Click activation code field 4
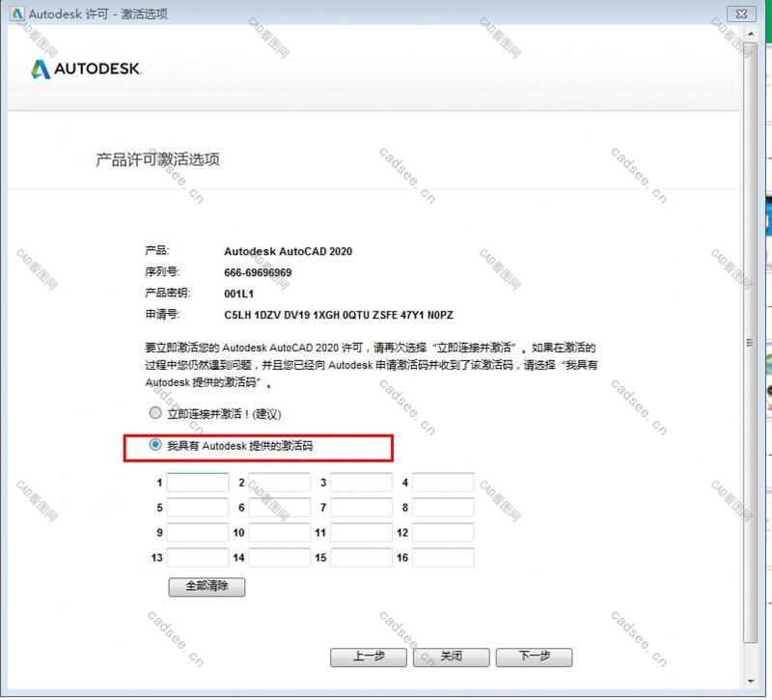This screenshot has width=772, height=700. (443, 482)
